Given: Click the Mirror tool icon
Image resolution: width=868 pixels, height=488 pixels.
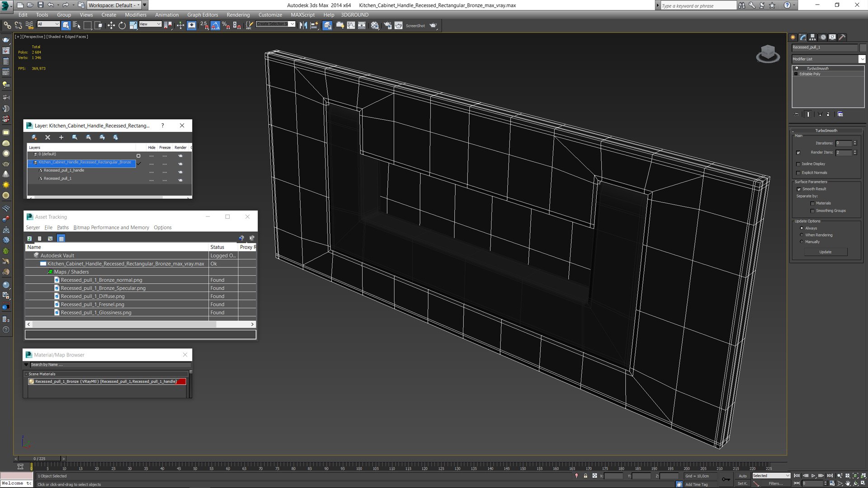Looking at the screenshot, I should click(x=303, y=26).
